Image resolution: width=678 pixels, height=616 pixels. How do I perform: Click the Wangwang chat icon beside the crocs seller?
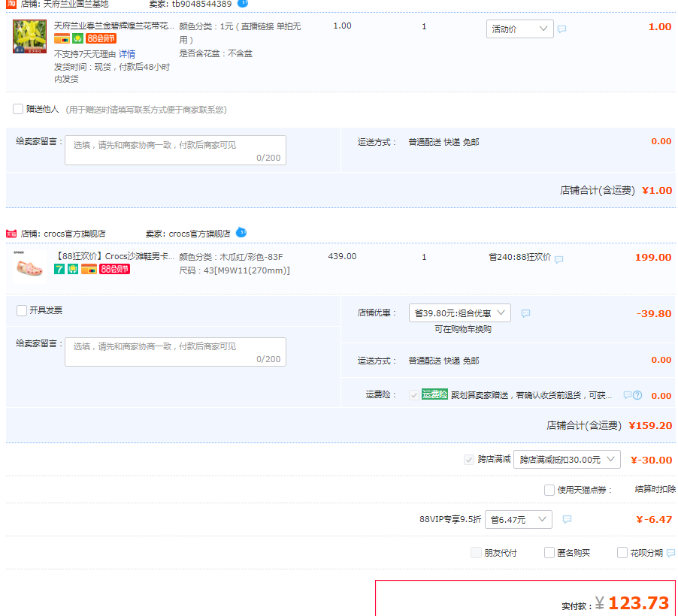(241, 233)
